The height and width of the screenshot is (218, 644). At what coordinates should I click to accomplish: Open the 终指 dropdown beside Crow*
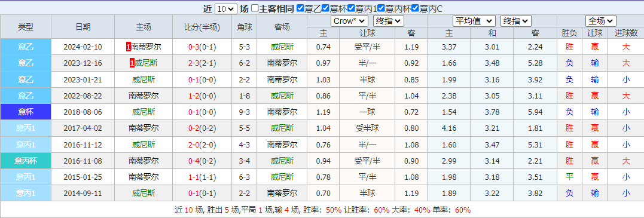[x=389, y=21]
